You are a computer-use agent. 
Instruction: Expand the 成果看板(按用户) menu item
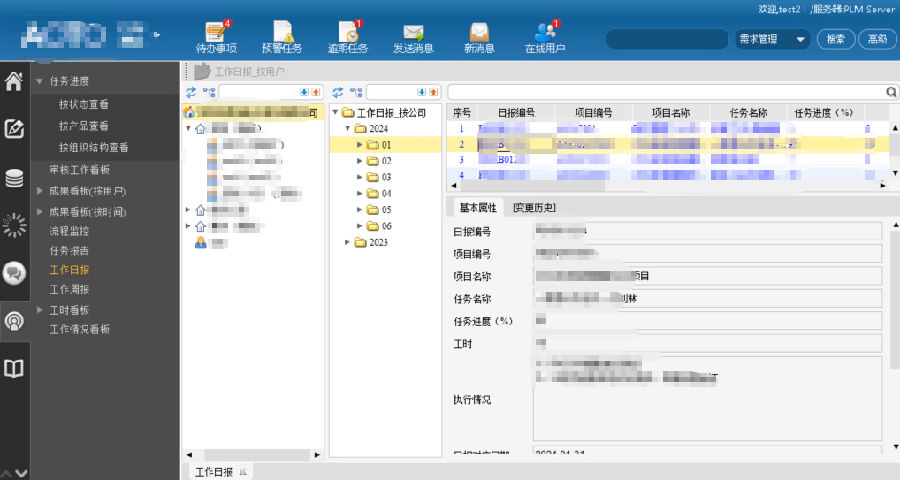coord(40,191)
